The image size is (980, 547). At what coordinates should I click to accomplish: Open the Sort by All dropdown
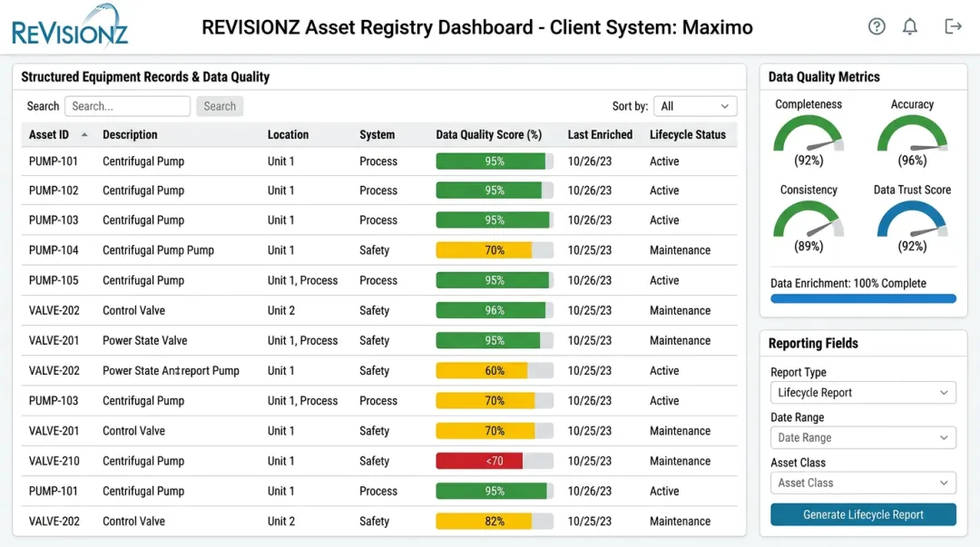click(695, 106)
